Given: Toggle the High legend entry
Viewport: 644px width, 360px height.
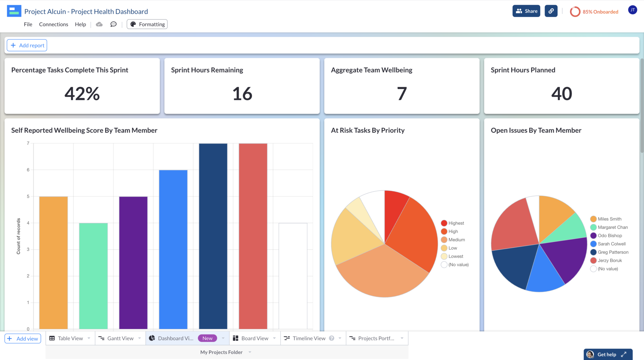Looking at the screenshot, I should point(449,231).
